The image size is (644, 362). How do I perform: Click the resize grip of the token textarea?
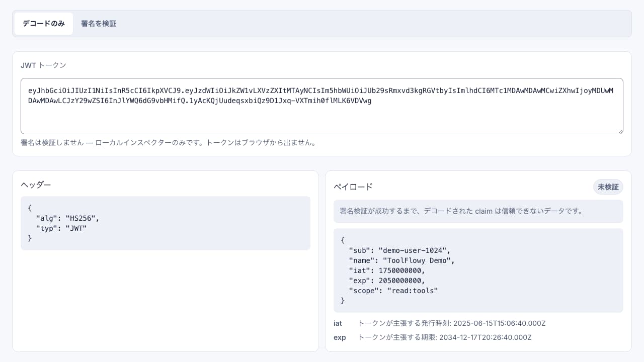[620, 131]
